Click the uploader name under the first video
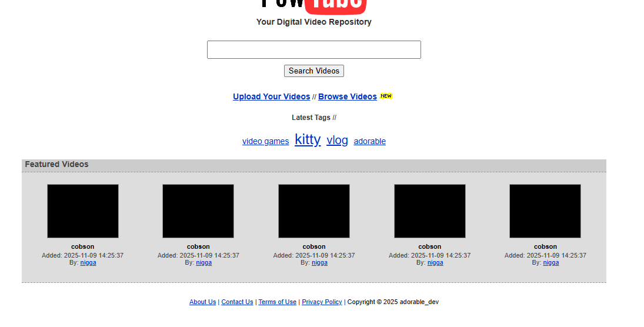Screen dimensions: 644x327 tap(88, 263)
